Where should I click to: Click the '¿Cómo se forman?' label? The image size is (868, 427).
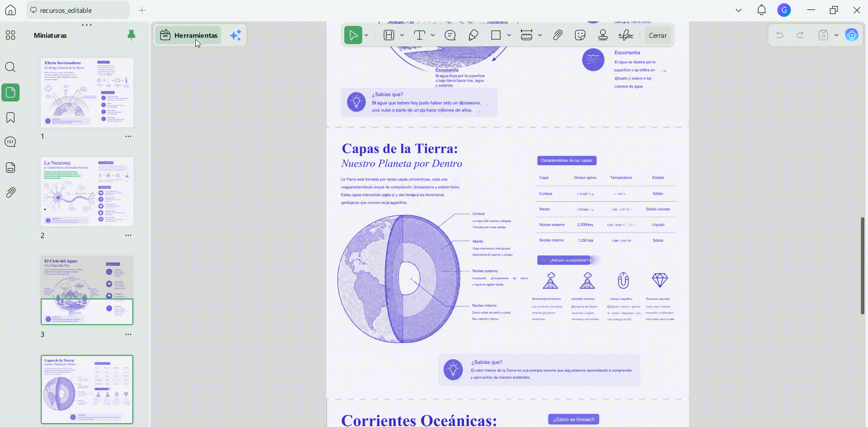[573, 419]
